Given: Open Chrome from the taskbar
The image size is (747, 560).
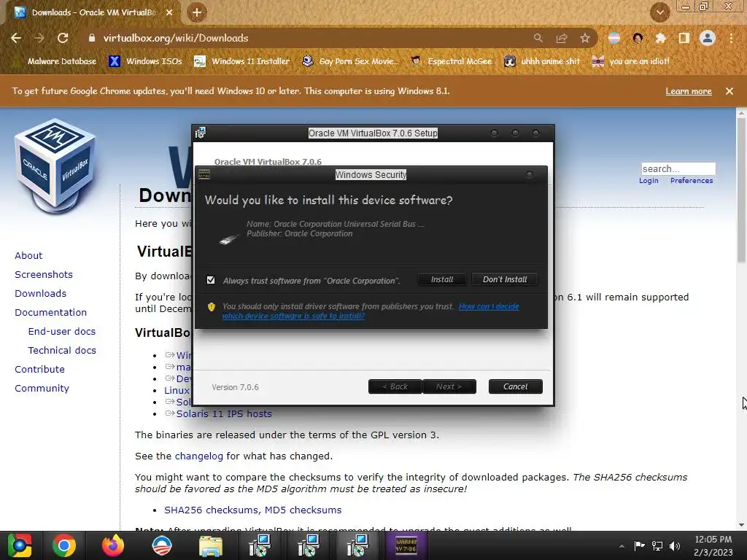Looking at the screenshot, I should 64,545.
